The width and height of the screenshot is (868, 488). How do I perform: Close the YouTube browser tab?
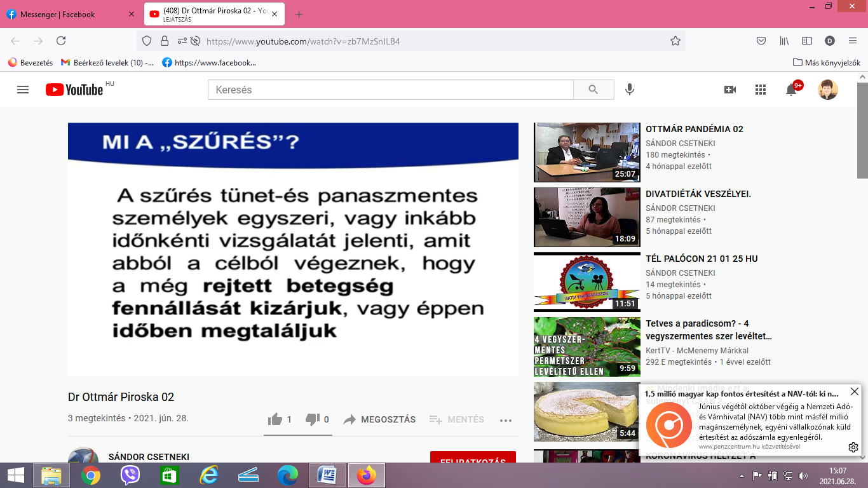point(274,14)
